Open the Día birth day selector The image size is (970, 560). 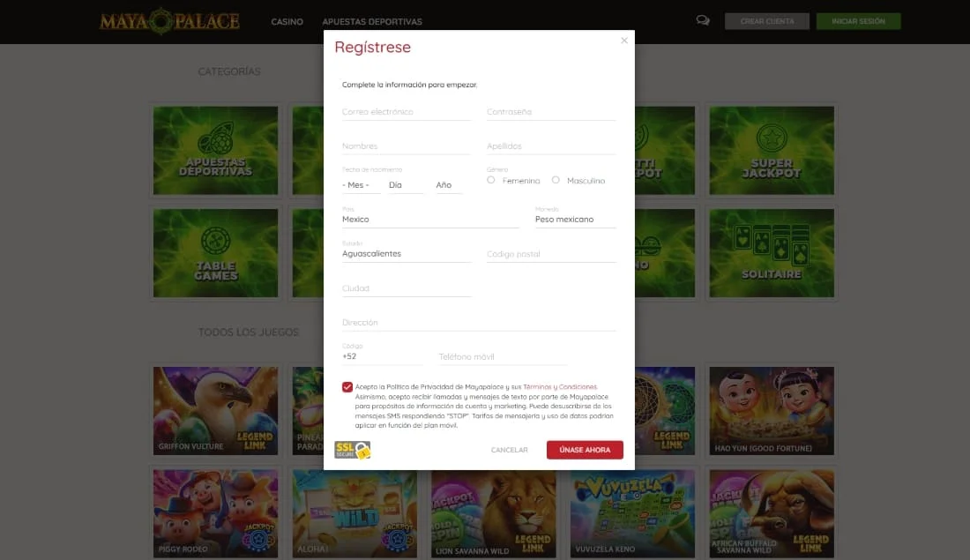click(396, 185)
